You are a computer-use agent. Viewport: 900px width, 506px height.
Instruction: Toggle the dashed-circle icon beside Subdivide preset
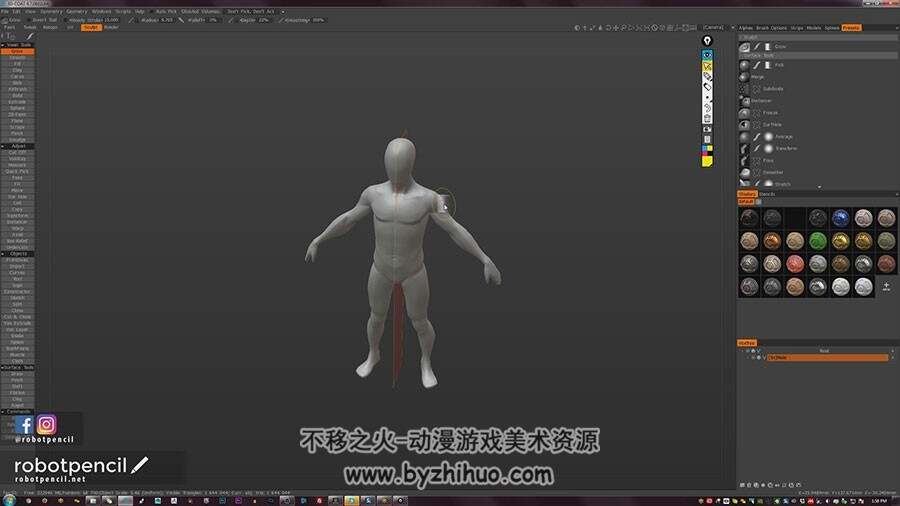point(757,89)
